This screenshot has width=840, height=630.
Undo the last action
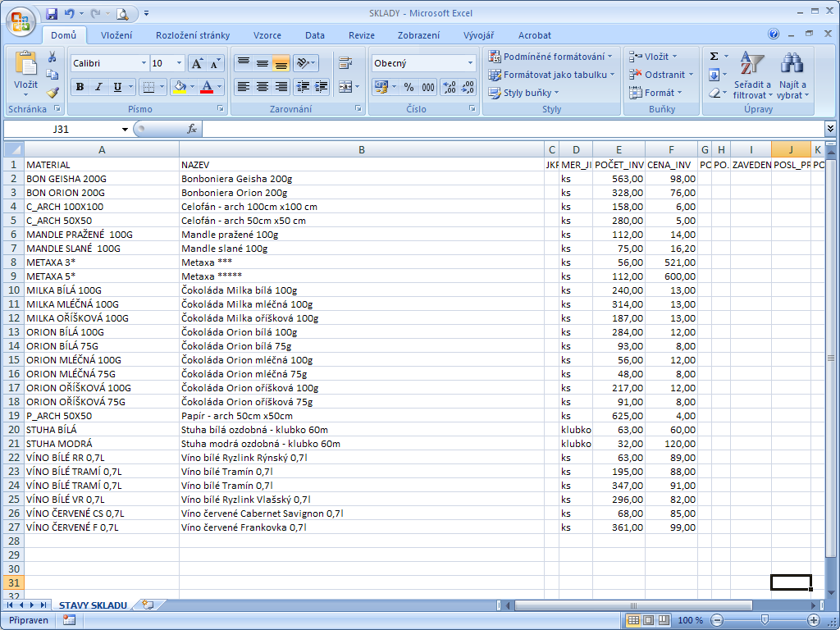[x=69, y=14]
